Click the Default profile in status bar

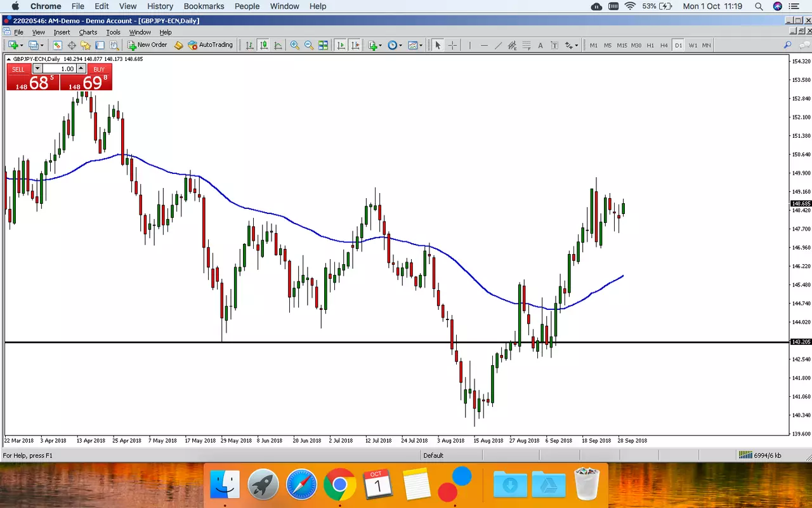tap(434, 455)
